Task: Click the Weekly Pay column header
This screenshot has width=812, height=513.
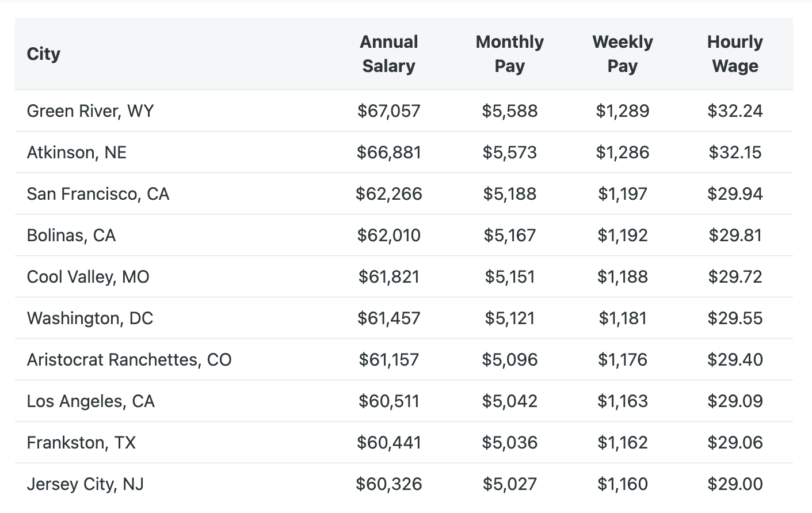Action: (622, 54)
